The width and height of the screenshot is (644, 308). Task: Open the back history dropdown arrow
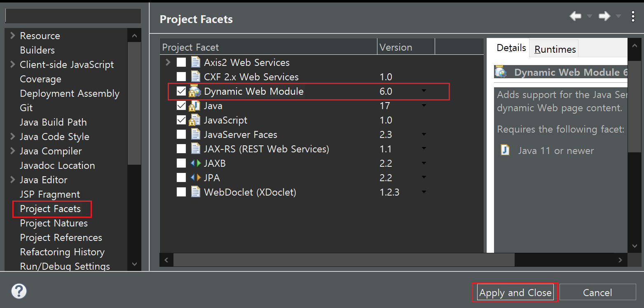point(589,16)
